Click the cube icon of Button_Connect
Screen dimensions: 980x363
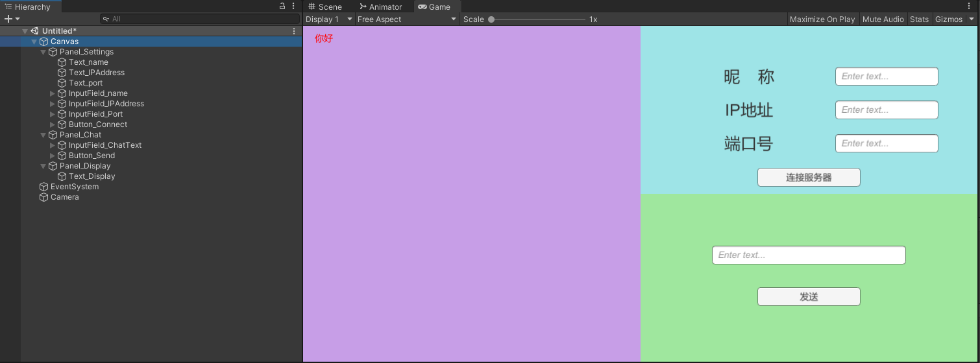(x=62, y=124)
